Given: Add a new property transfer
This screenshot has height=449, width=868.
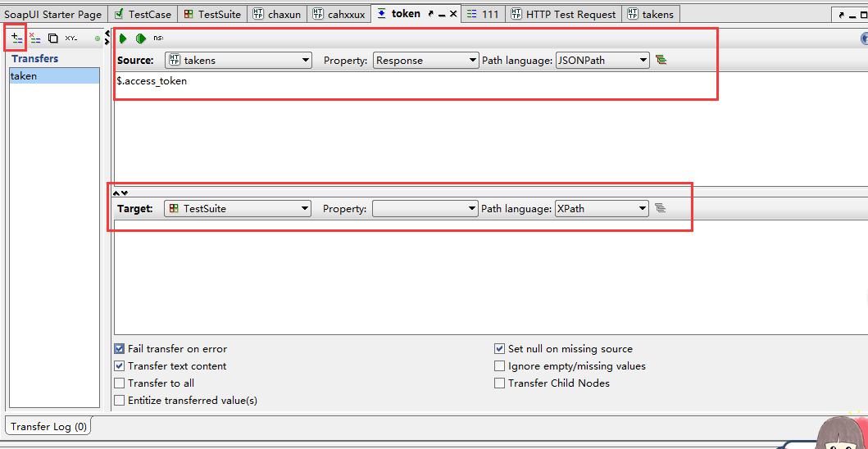Looking at the screenshot, I should click(17, 39).
